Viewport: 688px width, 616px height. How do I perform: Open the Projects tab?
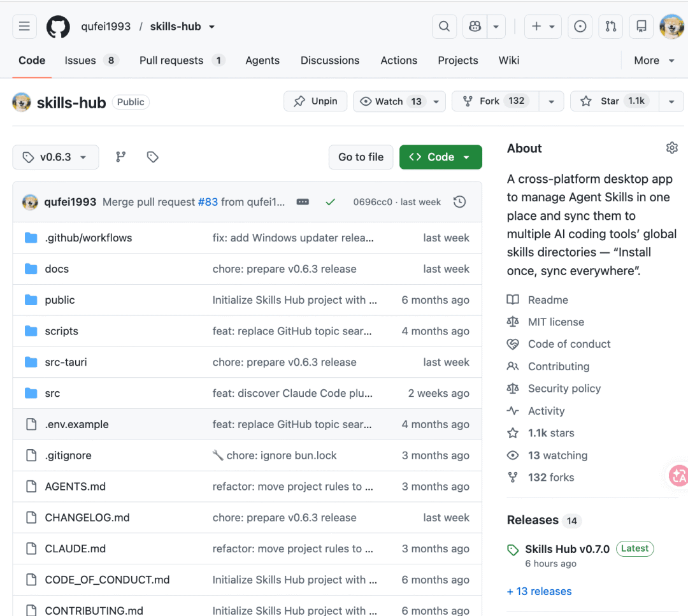coord(457,60)
